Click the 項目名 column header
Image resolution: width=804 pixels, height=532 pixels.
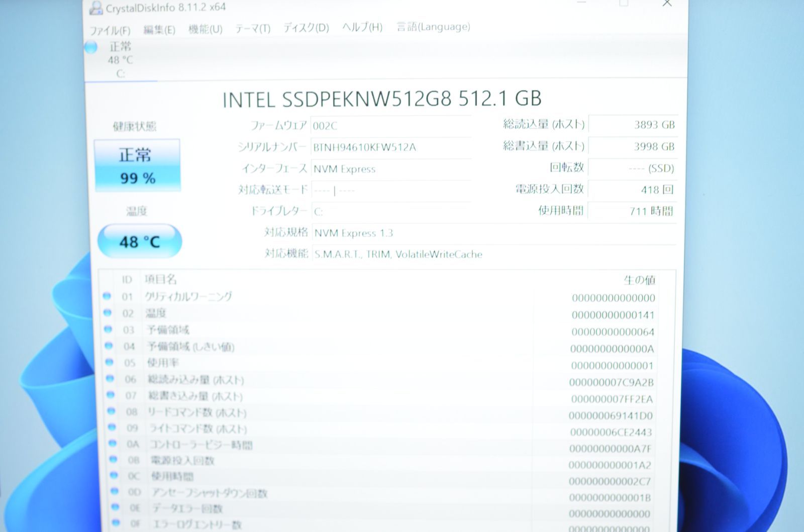(161, 279)
